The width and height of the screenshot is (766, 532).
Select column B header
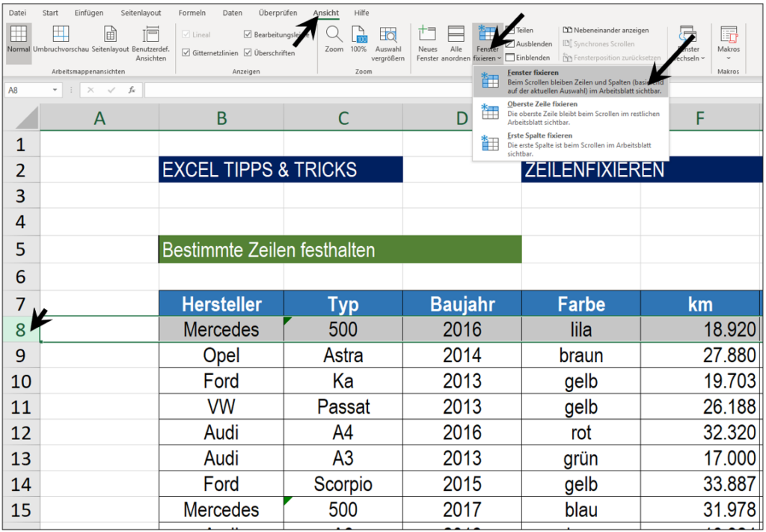coord(221,117)
